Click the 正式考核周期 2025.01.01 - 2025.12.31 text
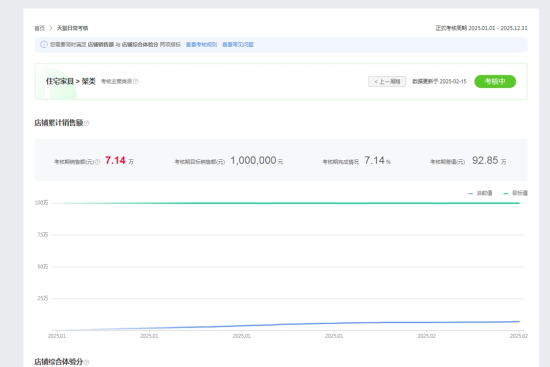The height and width of the screenshot is (367, 550). (481, 28)
